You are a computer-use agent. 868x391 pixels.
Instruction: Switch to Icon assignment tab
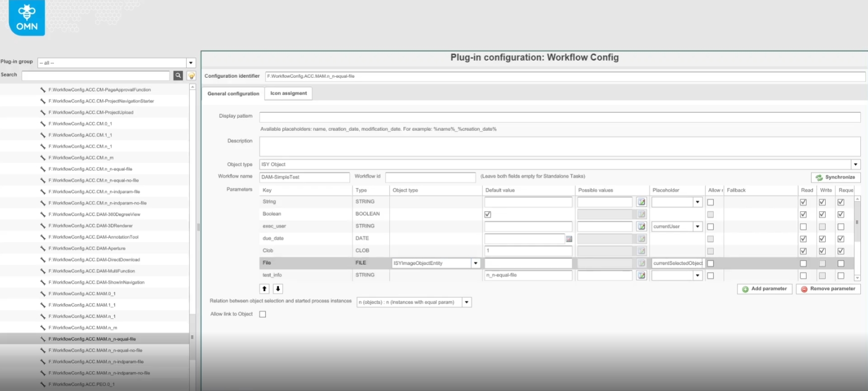click(288, 93)
